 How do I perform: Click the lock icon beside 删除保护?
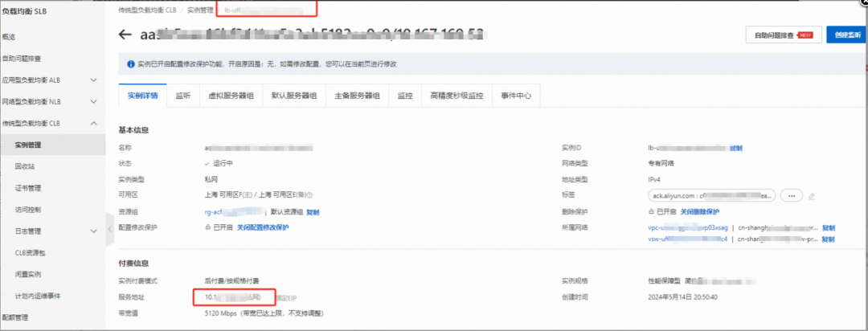click(x=651, y=212)
